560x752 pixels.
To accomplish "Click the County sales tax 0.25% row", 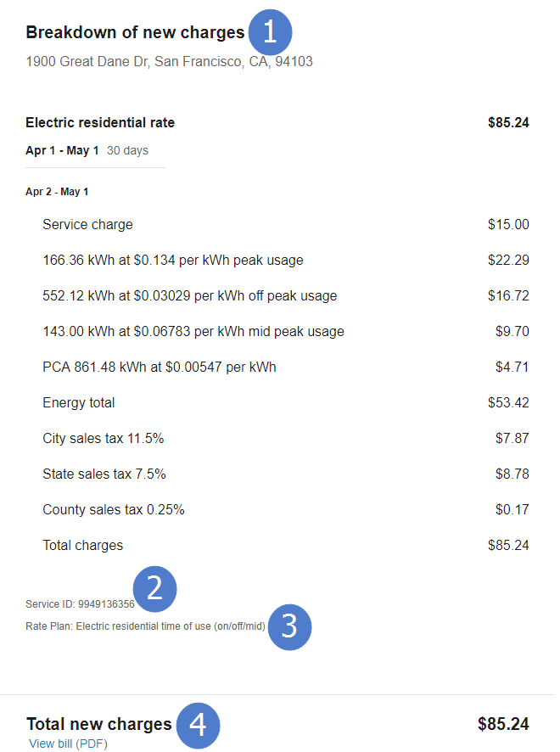I will (x=113, y=510).
